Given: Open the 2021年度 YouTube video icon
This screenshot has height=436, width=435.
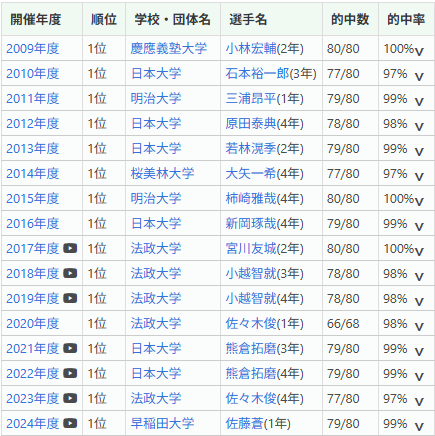Looking at the screenshot, I should coord(70,348).
